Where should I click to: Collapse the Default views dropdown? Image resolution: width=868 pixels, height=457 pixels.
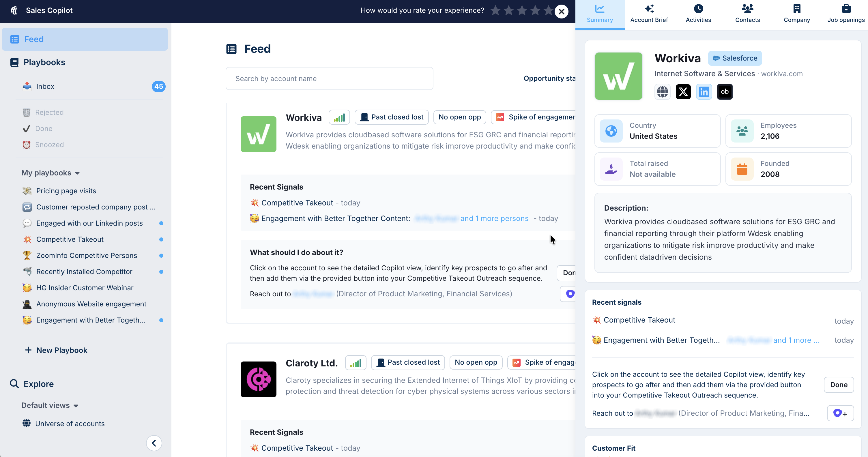50,405
